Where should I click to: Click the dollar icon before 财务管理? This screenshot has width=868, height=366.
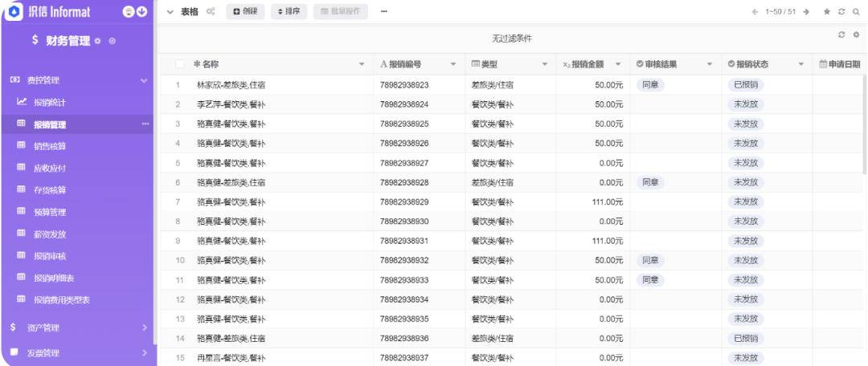(x=35, y=40)
